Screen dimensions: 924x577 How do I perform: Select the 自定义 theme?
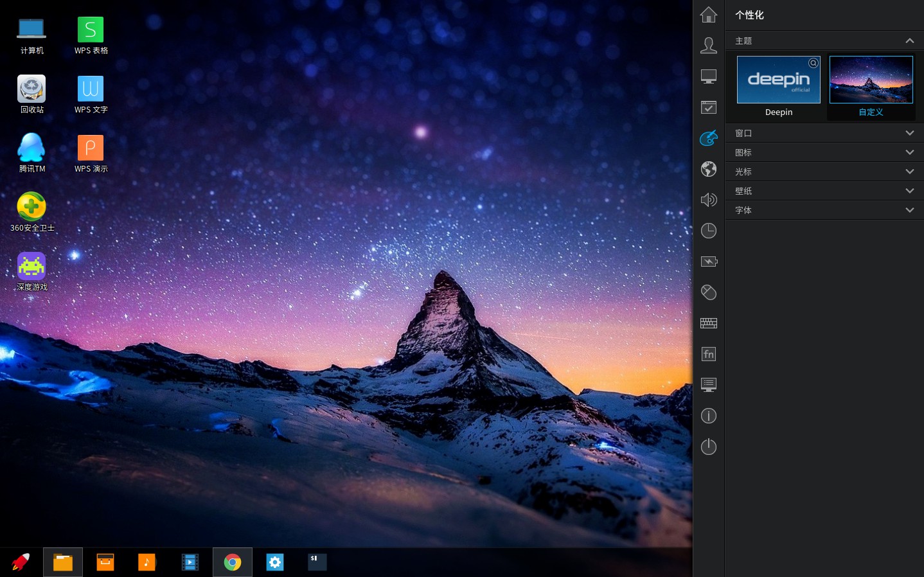(871, 80)
